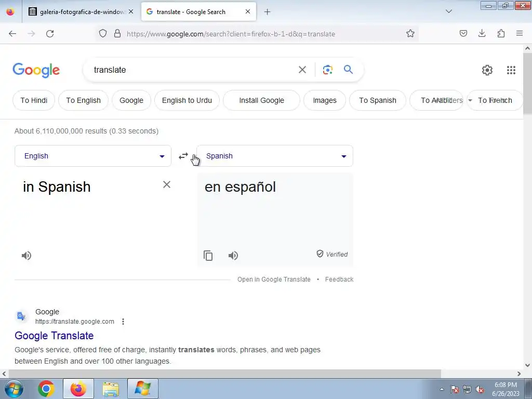Screen dimensions: 532x399
Task: Close the translate - Google Search tab
Action: pos(248,12)
